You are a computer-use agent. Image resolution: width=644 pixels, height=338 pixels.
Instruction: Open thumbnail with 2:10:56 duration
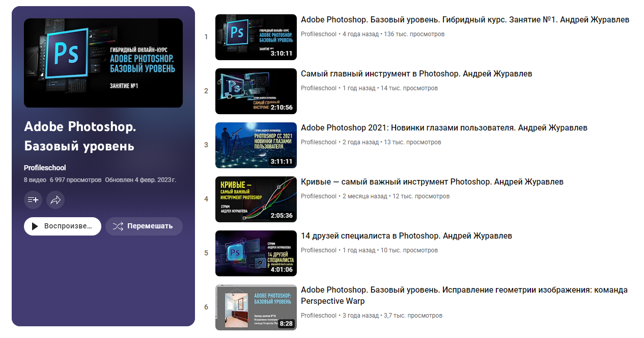pos(256,91)
